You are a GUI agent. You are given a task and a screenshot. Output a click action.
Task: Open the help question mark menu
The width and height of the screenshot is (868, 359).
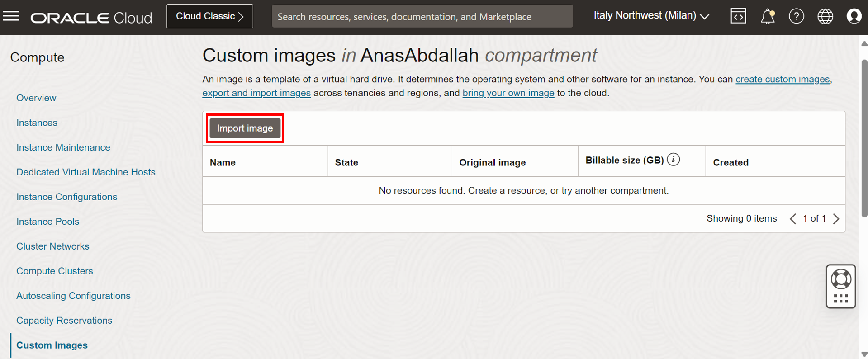[x=797, y=17]
